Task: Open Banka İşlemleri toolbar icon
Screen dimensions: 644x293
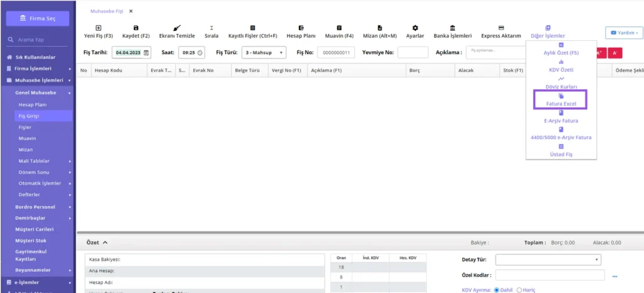Action: 452,28
